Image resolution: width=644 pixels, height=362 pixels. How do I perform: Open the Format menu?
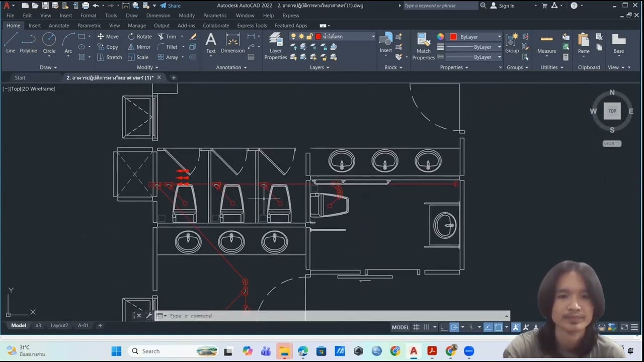click(88, 16)
